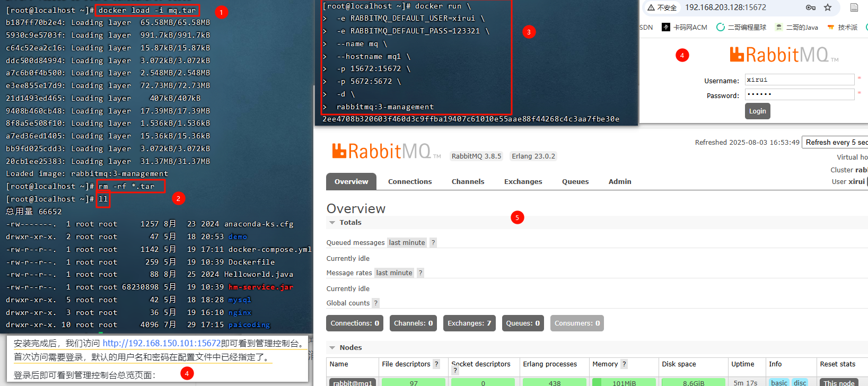Click the disk space value 8.6GiB
The height and width of the screenshot is (386, 868).
click(x=694, y=383)
